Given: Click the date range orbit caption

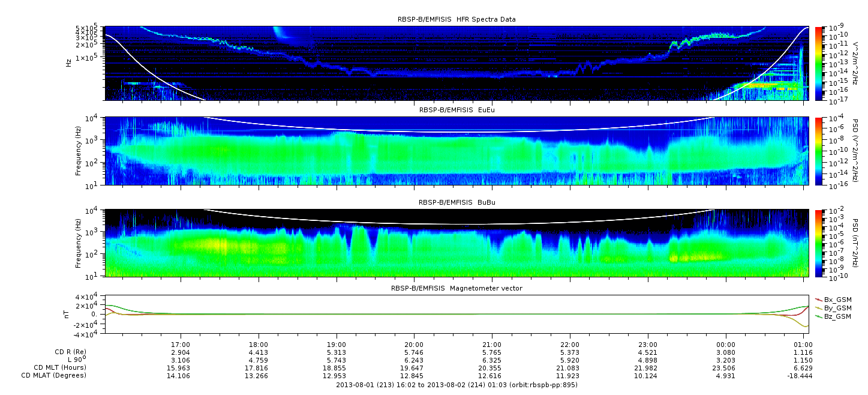Looking at the screenshot, I should click(456, 385).
